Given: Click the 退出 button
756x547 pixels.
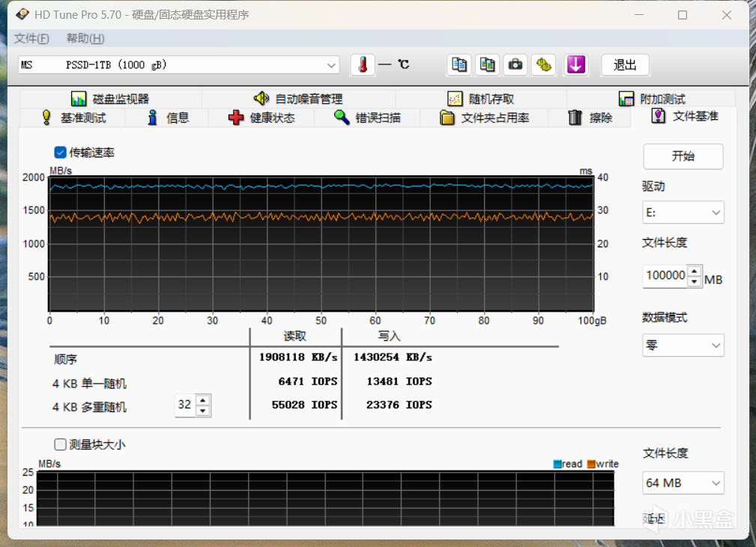Looking at the screenshot, I should pyautogui.click(x=625, y=64).
